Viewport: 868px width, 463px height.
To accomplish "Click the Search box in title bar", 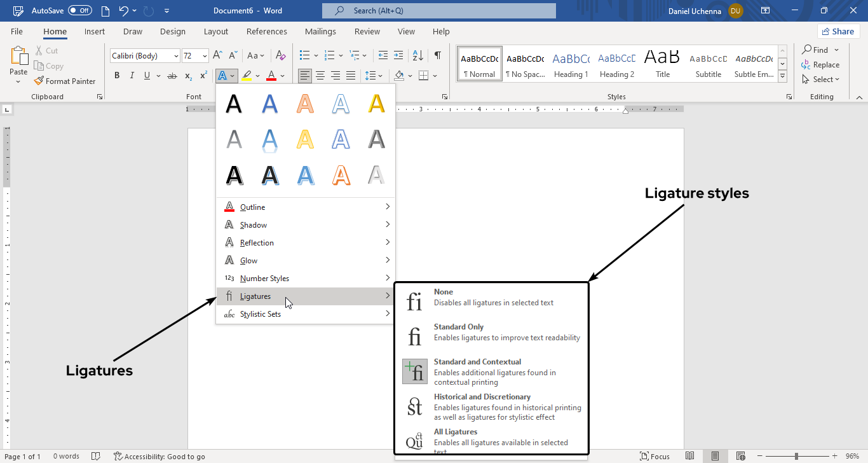I will (438, 11).
